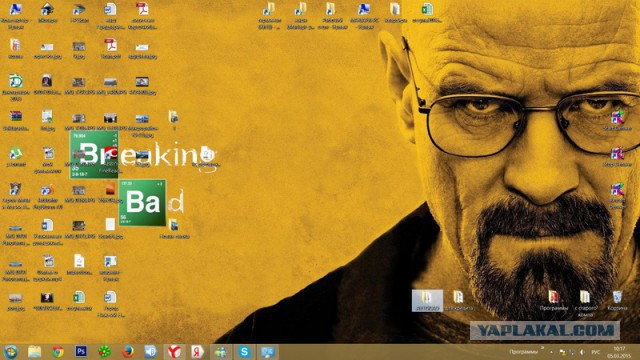The image size is (640, 360).
Task: Launch Firefox from the taskbar
Action: tap(128, 351)
